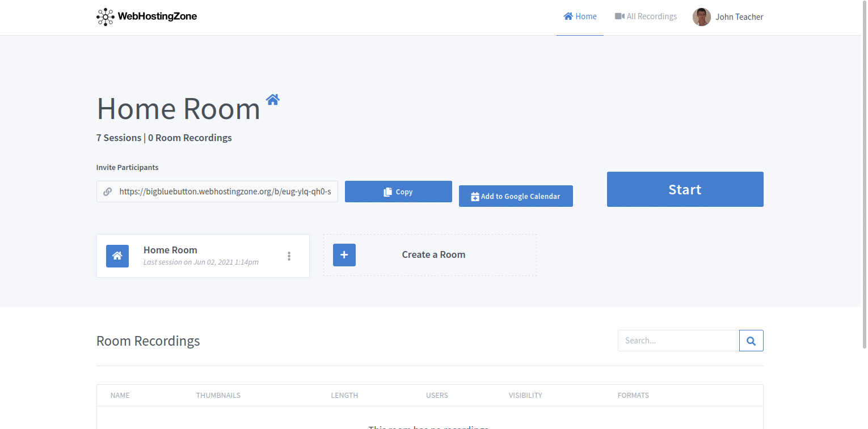Click John Teacher's avatar picture
Image resolution: width=868 pixels, height=429 pixels.
[x=701, y=16]
